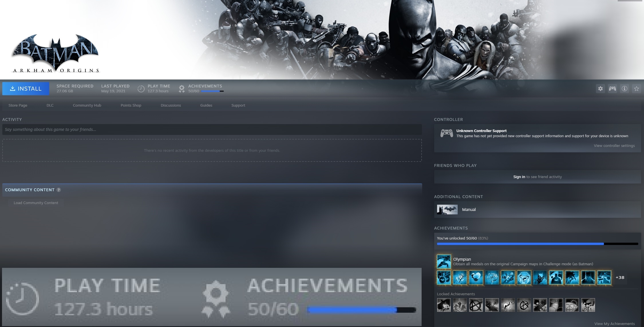
Task: Click the locked 6X6 achievement icon
Action: (588, 305)
